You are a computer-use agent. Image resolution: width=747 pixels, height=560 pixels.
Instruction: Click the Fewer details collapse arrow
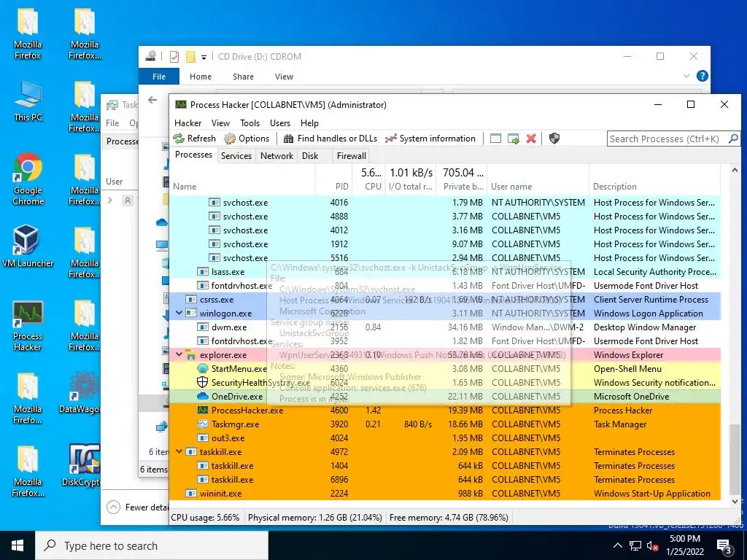[x=113, y=507]
